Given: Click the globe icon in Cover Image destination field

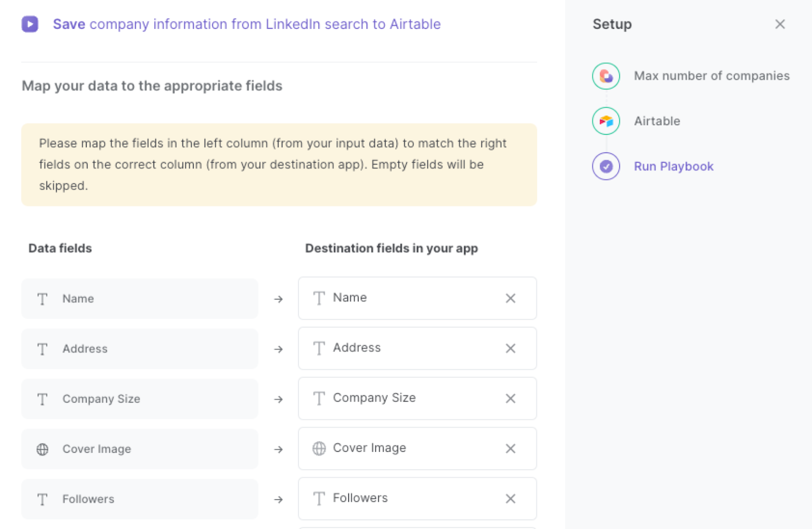Looking at the screenshot, I should tap(319, 448).
